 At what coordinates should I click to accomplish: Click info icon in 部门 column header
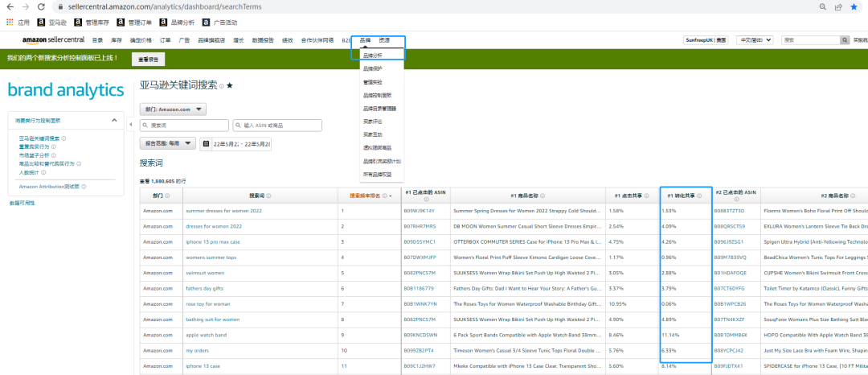point(167,196)
